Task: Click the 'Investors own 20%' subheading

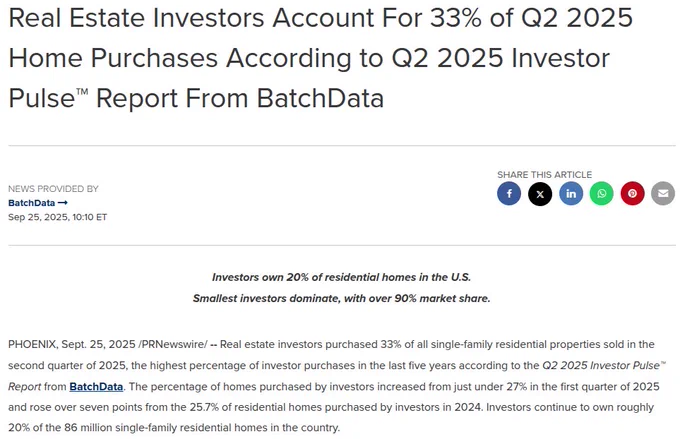Action: coord(341,277)
